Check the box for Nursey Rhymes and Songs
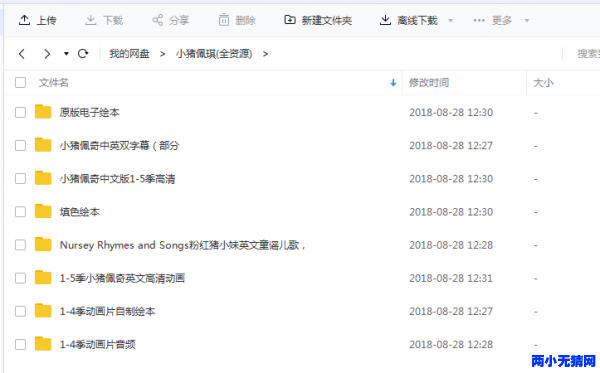Screen dimensions: 600x373 [20, 245]
